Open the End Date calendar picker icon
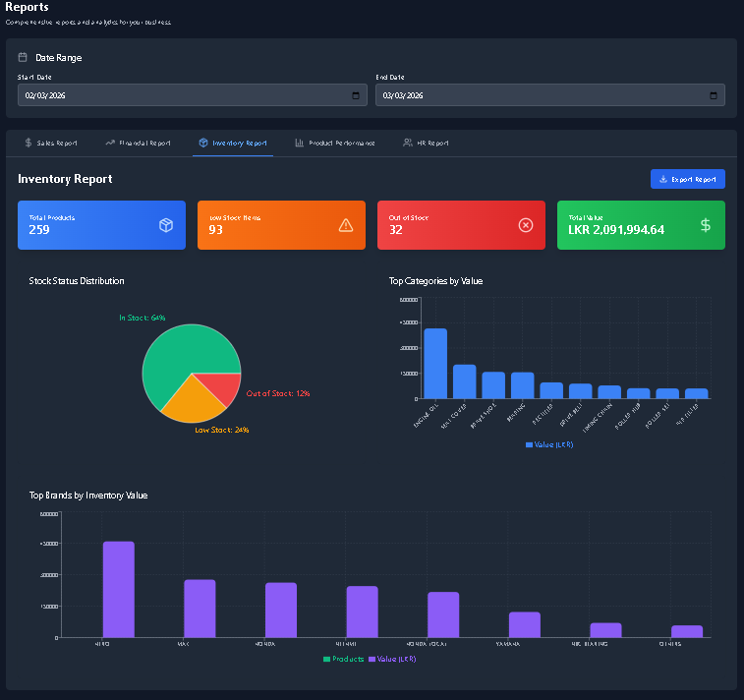Screen dimensions: 744x700 (x=714, y=95)
